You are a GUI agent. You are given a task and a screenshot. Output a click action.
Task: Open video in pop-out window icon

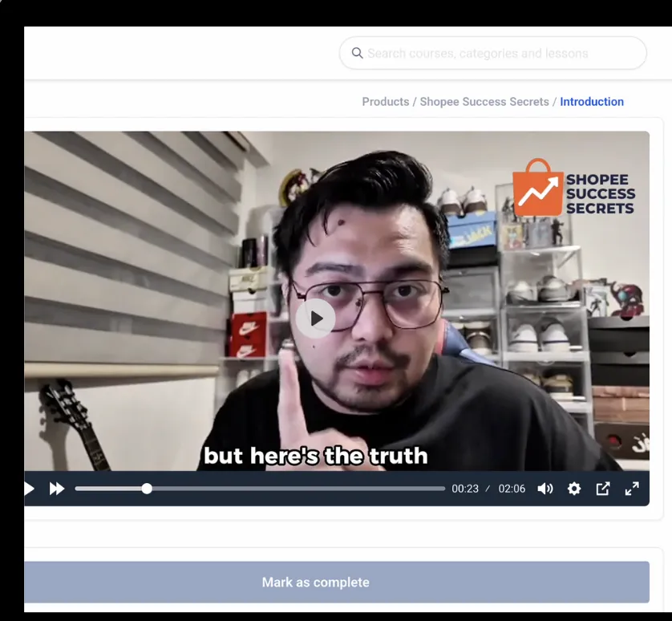click(603, 489)
